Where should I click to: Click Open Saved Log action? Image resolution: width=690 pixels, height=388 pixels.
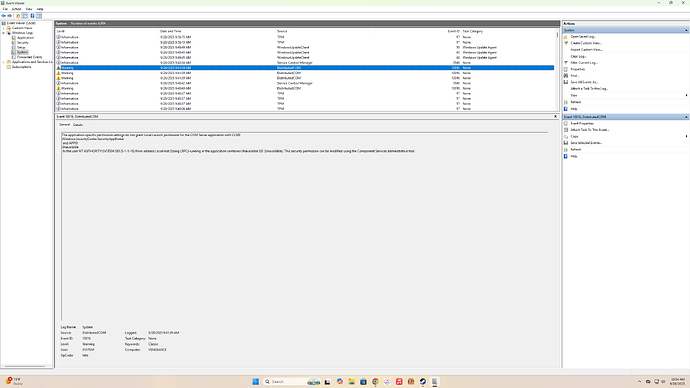583,37
